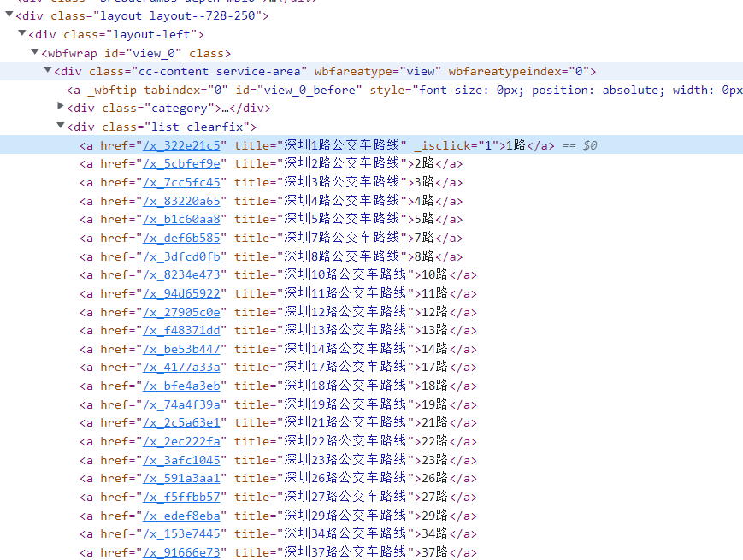Open href link /x_153e7445
Image resolution: width=743 pixels, height=560 pixels.
pos(181,534)
